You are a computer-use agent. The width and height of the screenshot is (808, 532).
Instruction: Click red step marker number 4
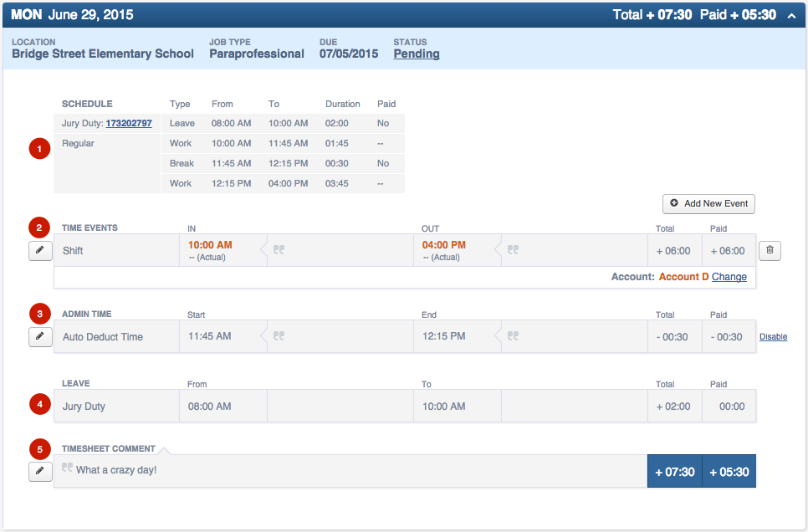38,405
